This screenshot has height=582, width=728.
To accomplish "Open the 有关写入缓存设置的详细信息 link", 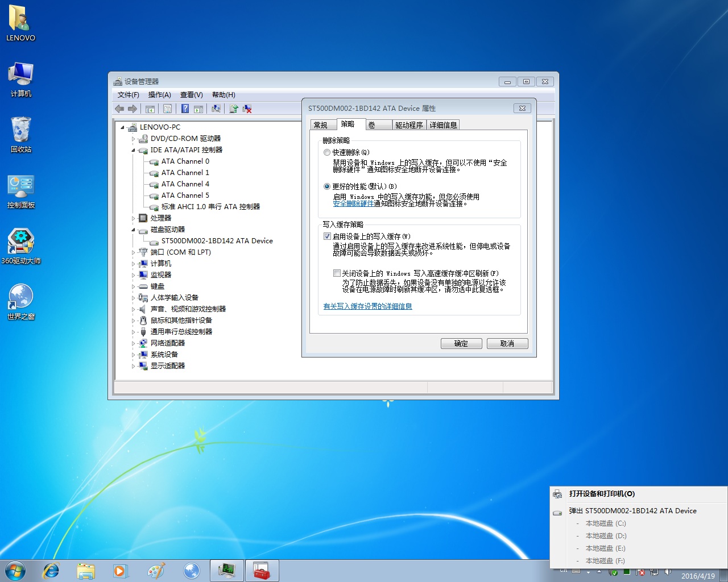I will tap(367, 306).
